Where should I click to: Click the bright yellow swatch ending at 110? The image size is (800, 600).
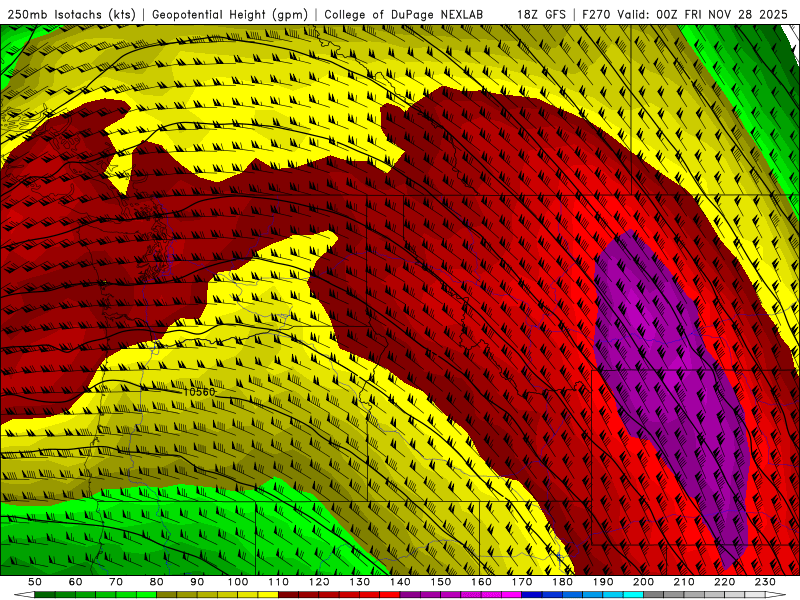(x=268, y=594)
